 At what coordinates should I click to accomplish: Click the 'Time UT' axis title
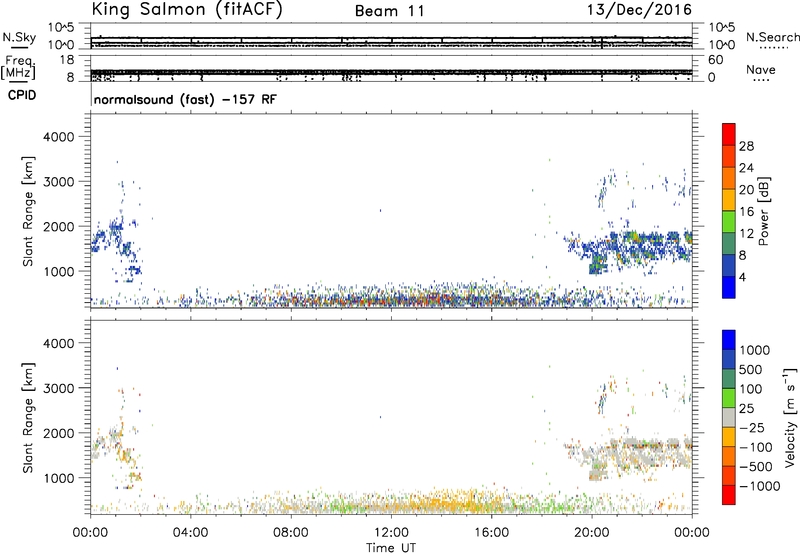pos(391,548)
